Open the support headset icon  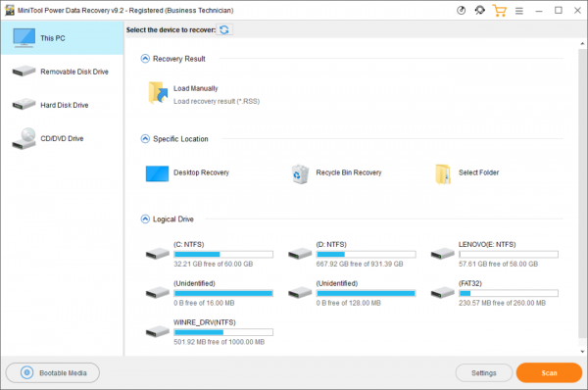[479, 11]
